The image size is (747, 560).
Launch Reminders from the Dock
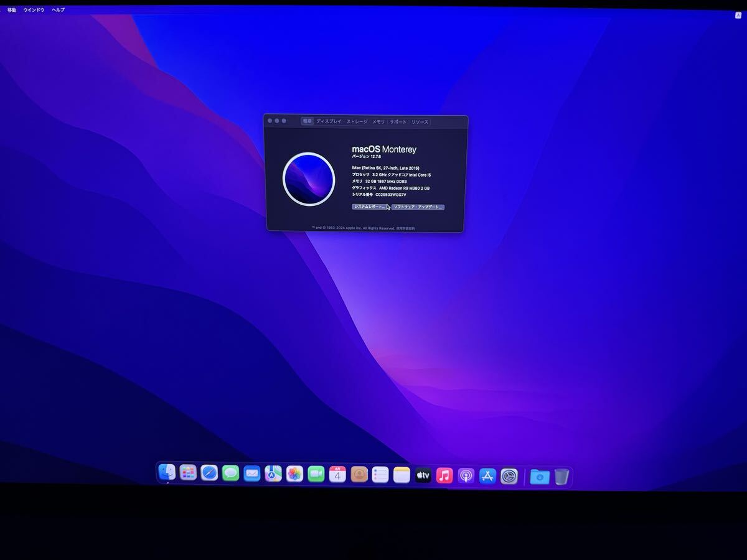(380, 475)
